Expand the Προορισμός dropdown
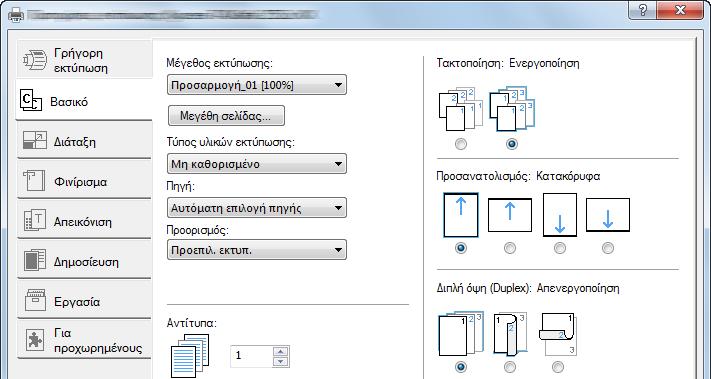Image resolution: width=711 pixels, height=379 pixels. [257, 249]
